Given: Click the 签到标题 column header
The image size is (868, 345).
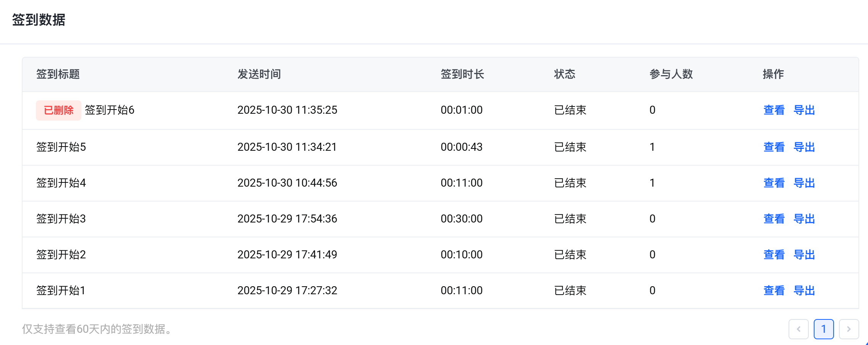Looking at the screenshot, I should tap(58, 74).
